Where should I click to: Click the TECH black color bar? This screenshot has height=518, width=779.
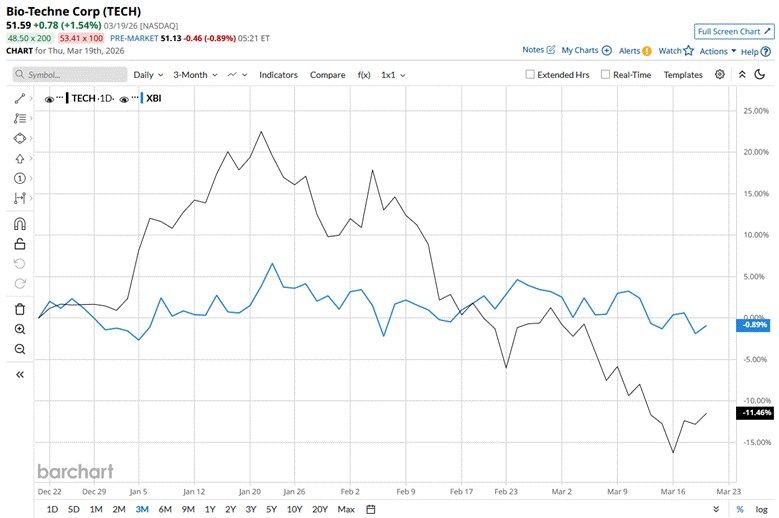(67, 98)
